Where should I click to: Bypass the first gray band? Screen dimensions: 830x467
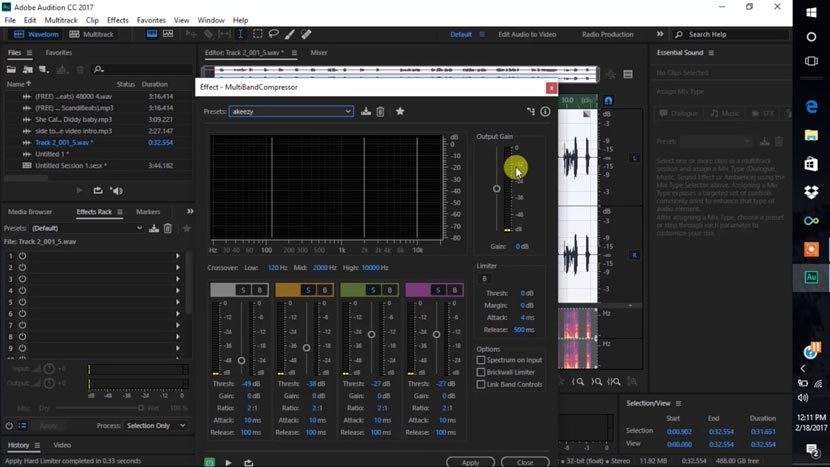pyautogui.click(x=259, y=290)
